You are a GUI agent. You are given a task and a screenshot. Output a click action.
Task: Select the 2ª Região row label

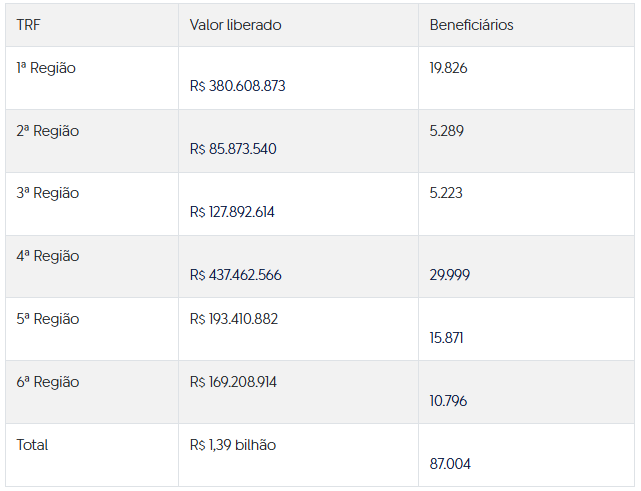pyautogui.click(x=47, y=131)
